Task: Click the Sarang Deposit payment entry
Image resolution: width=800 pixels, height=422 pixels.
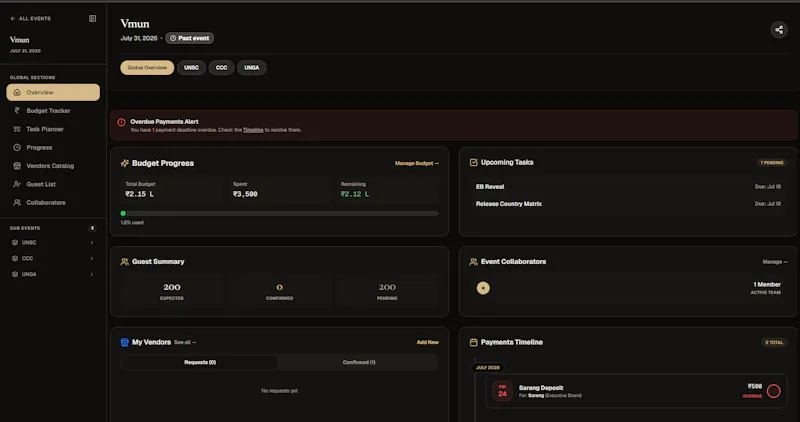Action: 636,391
